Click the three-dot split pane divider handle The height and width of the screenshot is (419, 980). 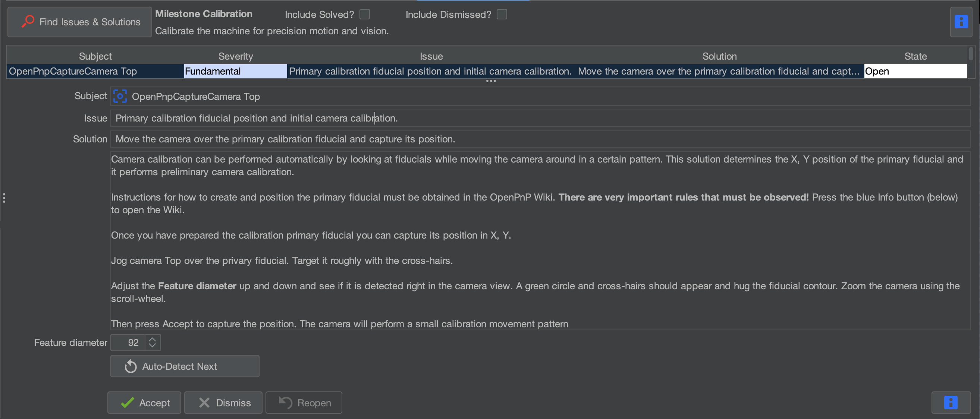(491, 81)
